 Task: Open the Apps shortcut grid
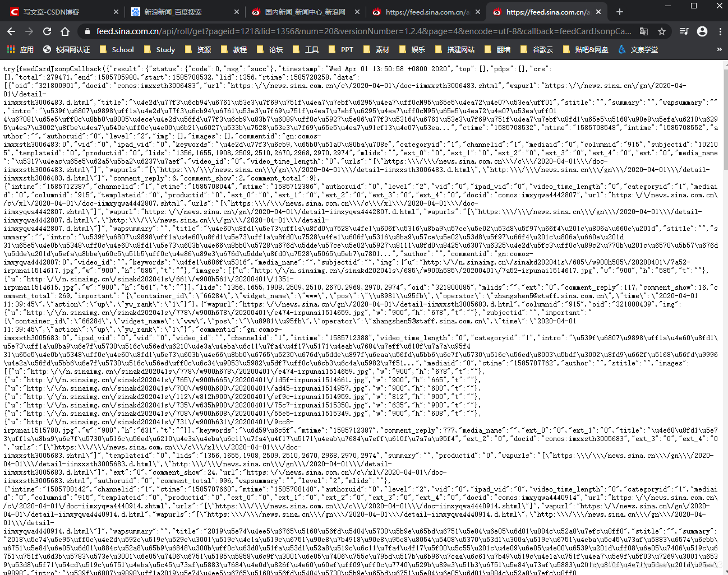[x=20, y=49]
